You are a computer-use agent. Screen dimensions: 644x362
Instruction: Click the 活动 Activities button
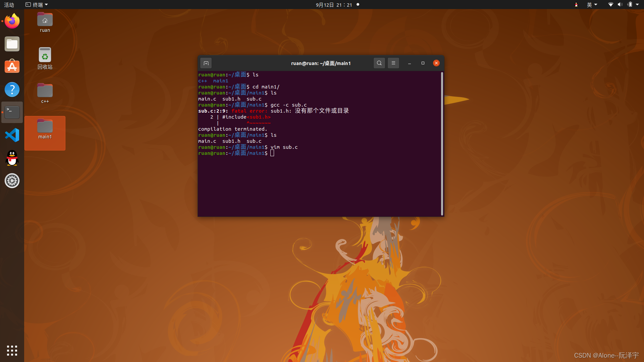point(9,5)
